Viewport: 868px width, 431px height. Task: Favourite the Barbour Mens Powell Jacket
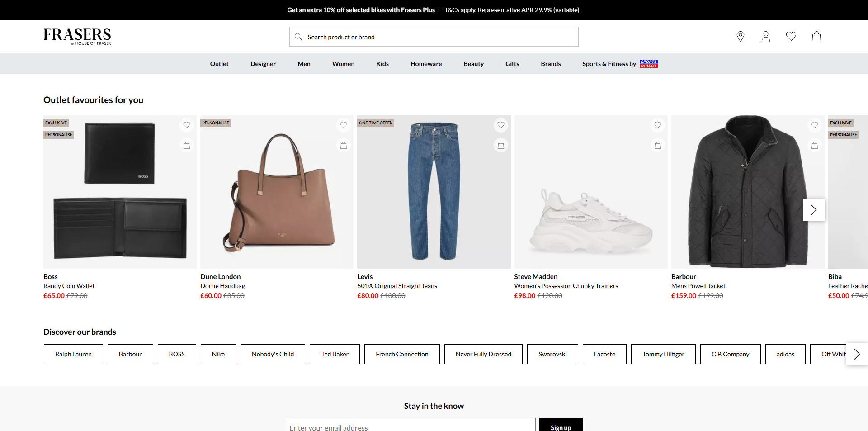815,125
